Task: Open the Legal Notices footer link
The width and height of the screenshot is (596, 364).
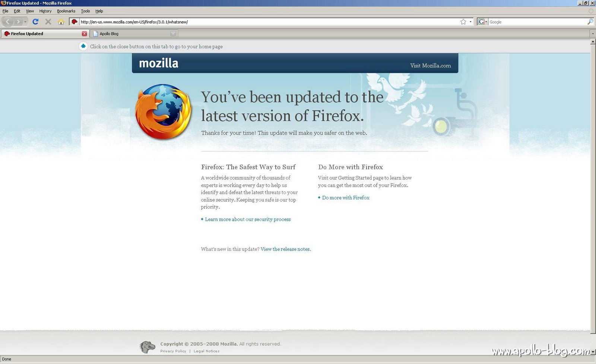Action: [x=206, y=351]
